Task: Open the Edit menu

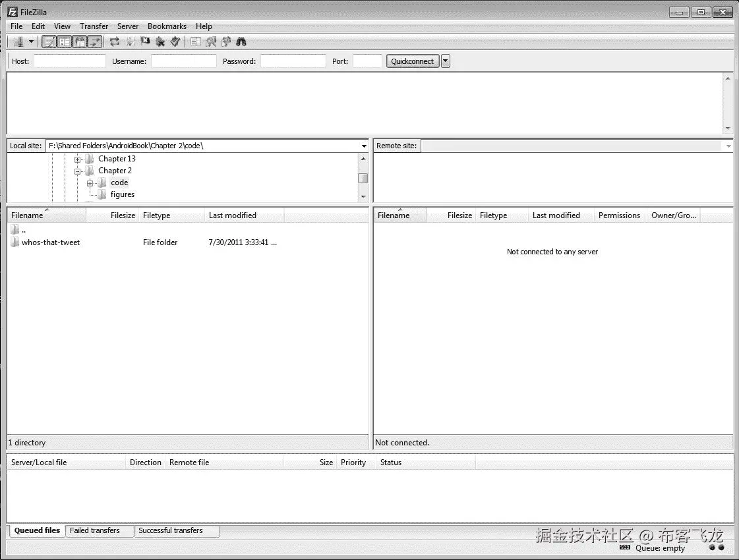Action: 38,26
